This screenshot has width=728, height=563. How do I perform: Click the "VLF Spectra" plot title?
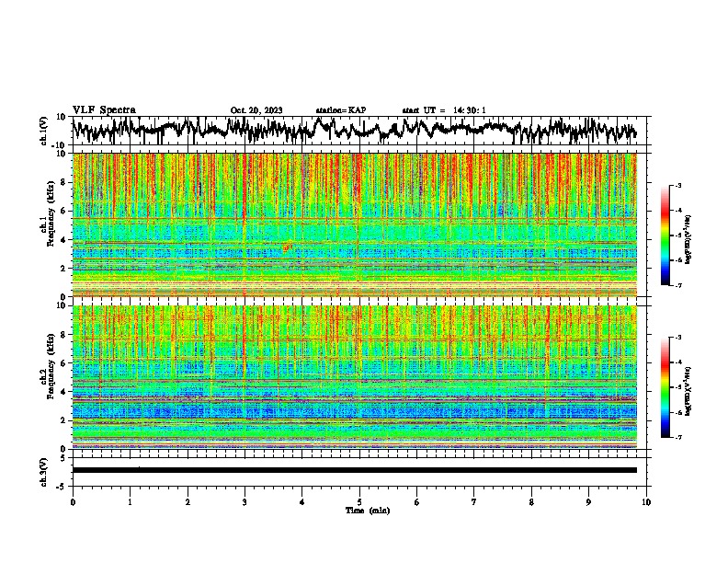[x=104, y=110]
